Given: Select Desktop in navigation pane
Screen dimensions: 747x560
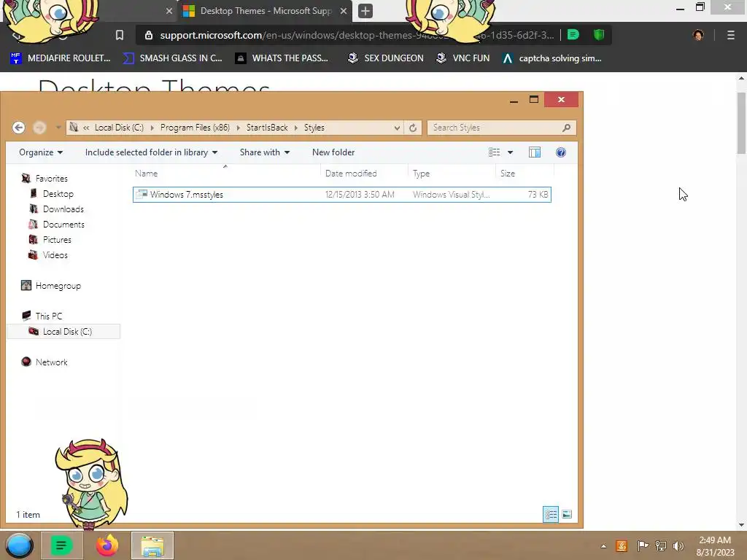Looking at the screenshot, I should click(58, 194).
